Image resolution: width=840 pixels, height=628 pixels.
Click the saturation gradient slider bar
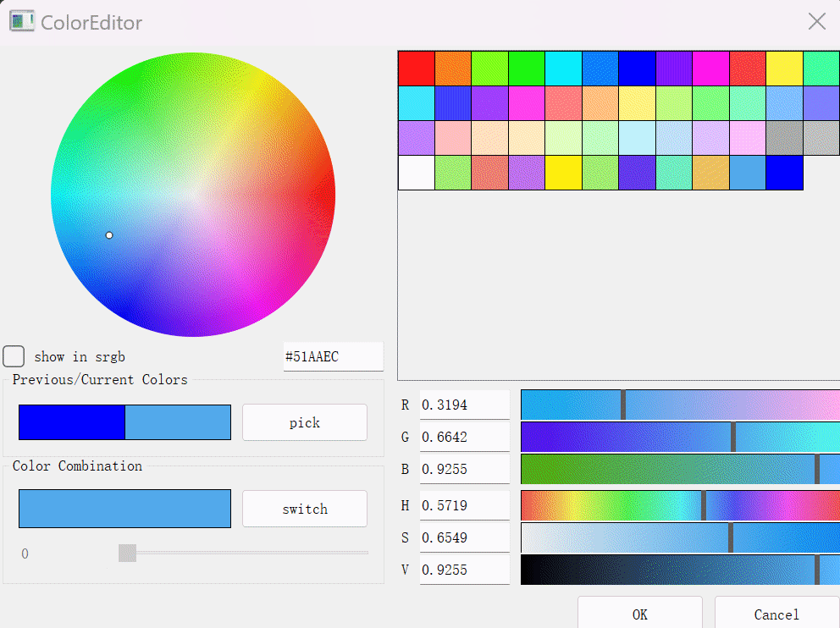point(680,537)
